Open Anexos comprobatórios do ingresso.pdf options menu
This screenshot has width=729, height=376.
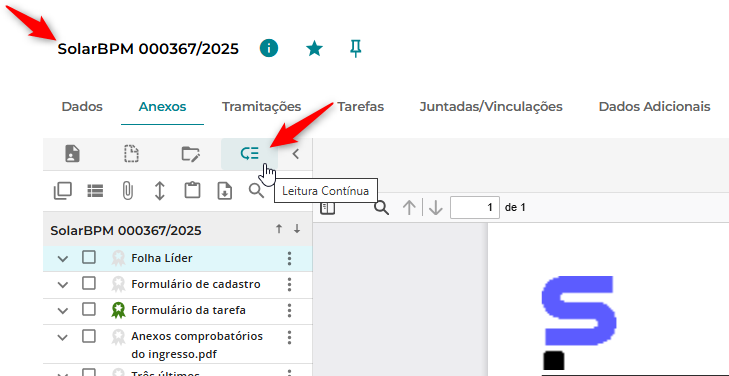289,337
